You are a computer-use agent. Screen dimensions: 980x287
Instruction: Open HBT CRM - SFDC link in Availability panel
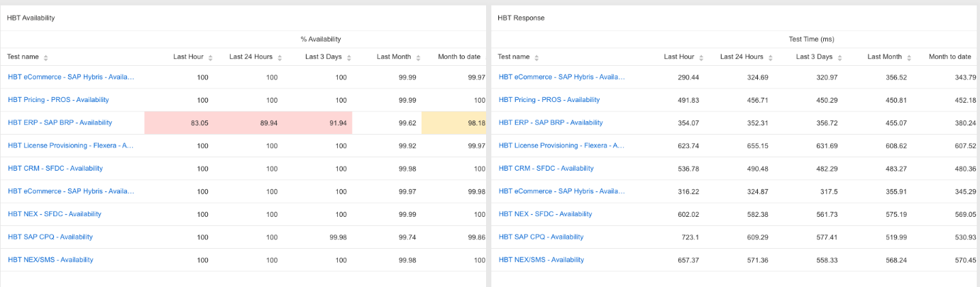(x=55, y=169)
